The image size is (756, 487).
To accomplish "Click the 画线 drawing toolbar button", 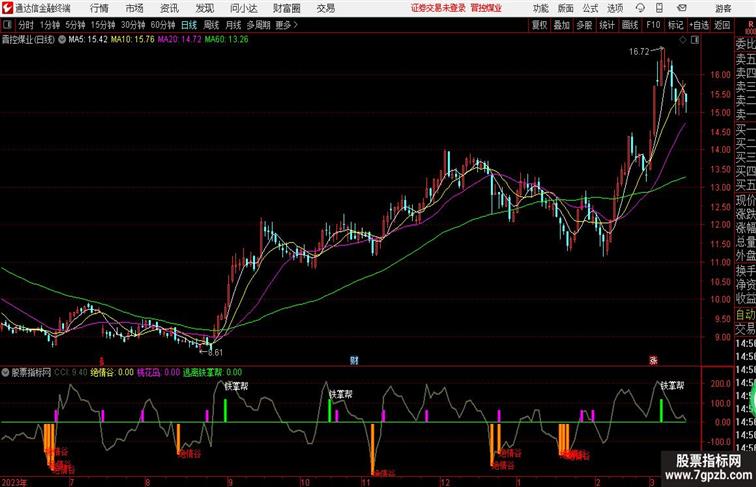I will 630,25.
